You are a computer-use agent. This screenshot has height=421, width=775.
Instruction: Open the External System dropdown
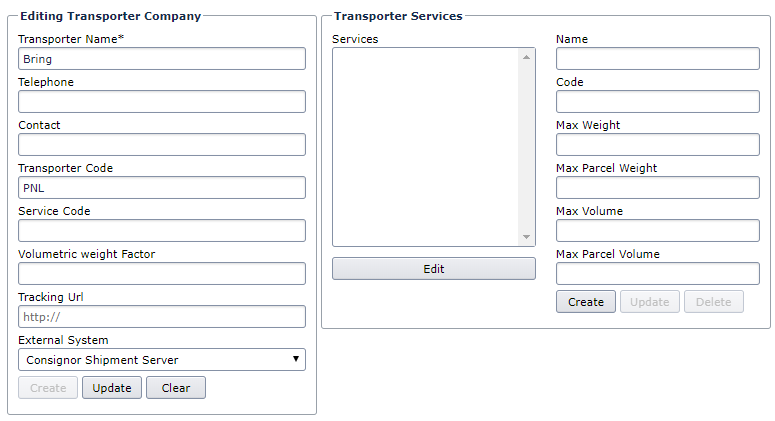(162, 360)
